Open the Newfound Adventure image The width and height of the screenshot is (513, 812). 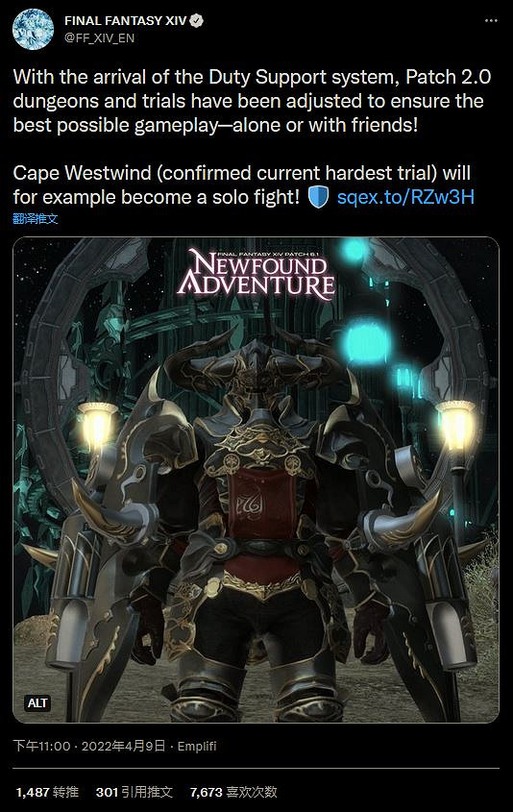click(256, 480)
